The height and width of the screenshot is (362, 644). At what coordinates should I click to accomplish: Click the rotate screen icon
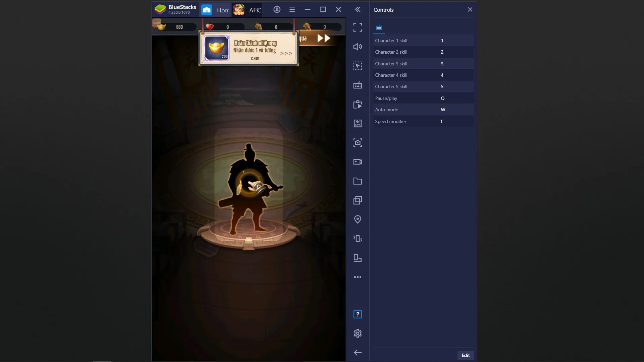(358, 258)
